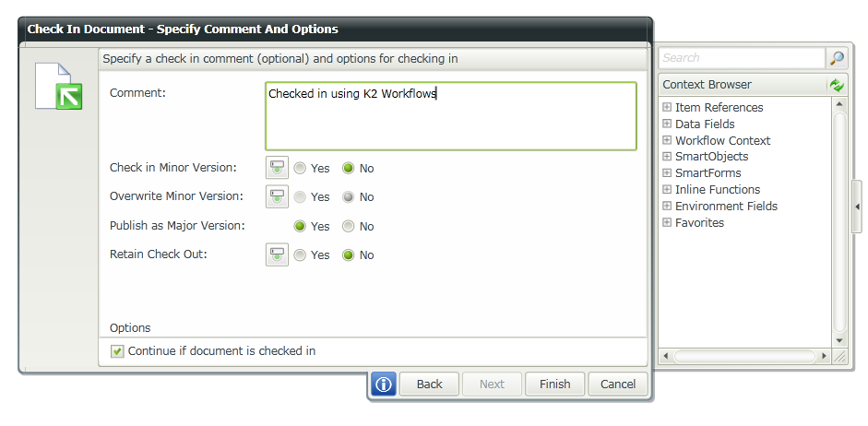Image resolution: width=868 pixels, height=426 pixels.
Task: Collapse the Context Browser side panel arrow
Action: coord(857,207)
